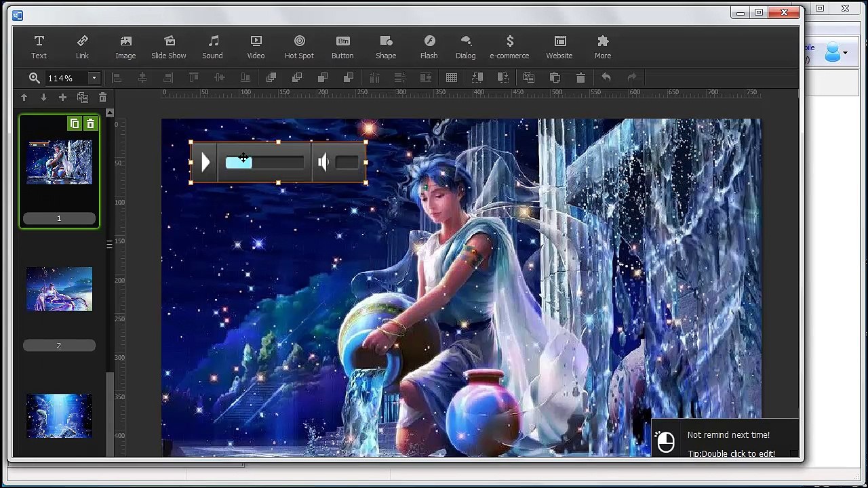Add a Sound element
868x488 pixels.
pyautogui.click(x=212, y=47)
